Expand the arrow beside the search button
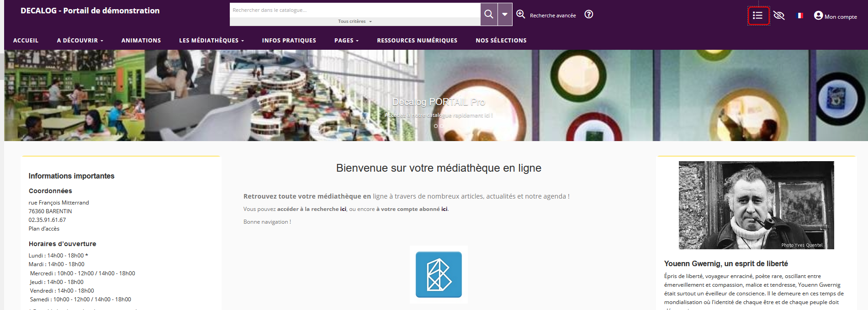The image size is (868, 310). tap(505, 14)
